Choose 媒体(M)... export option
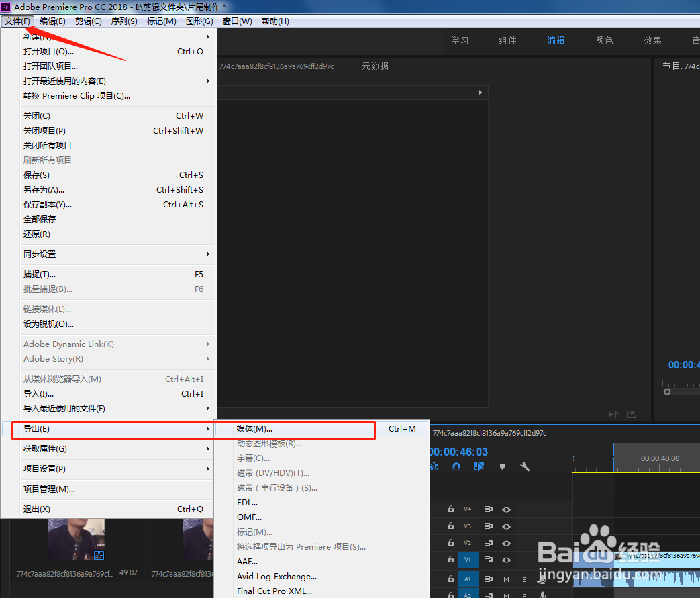 coord(322,429)
